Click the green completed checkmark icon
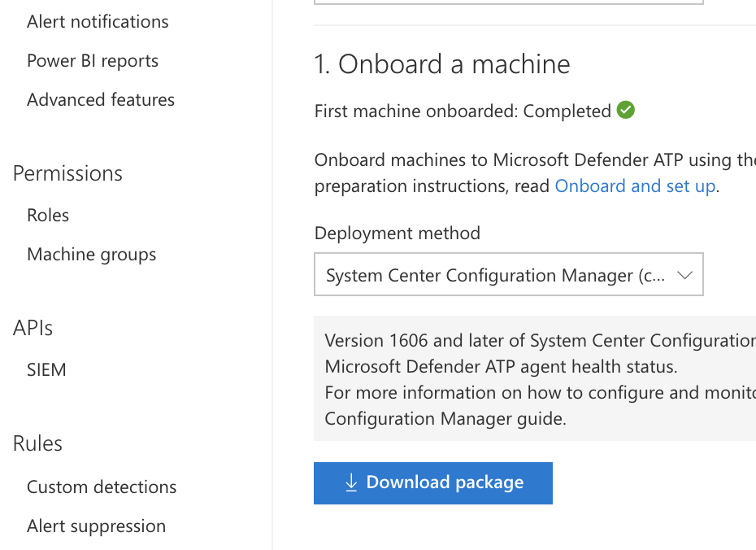The width and height of the screenshot is (756, 550). (x=625, y=110)
